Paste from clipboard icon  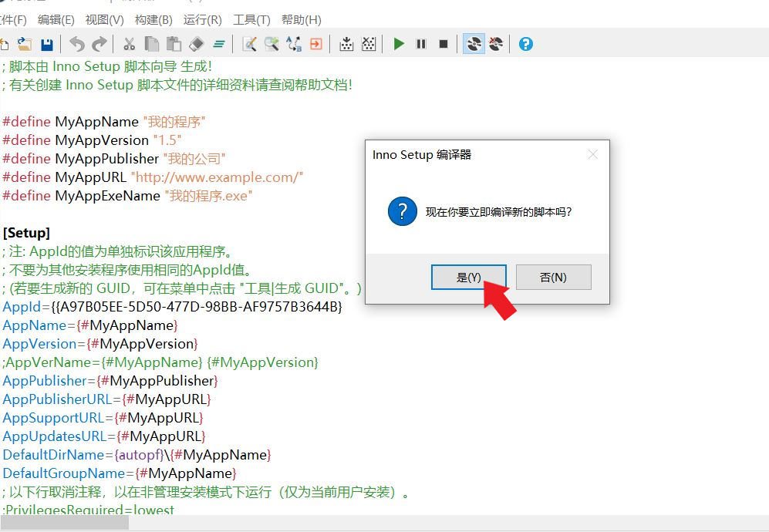[x=174, y=44]
